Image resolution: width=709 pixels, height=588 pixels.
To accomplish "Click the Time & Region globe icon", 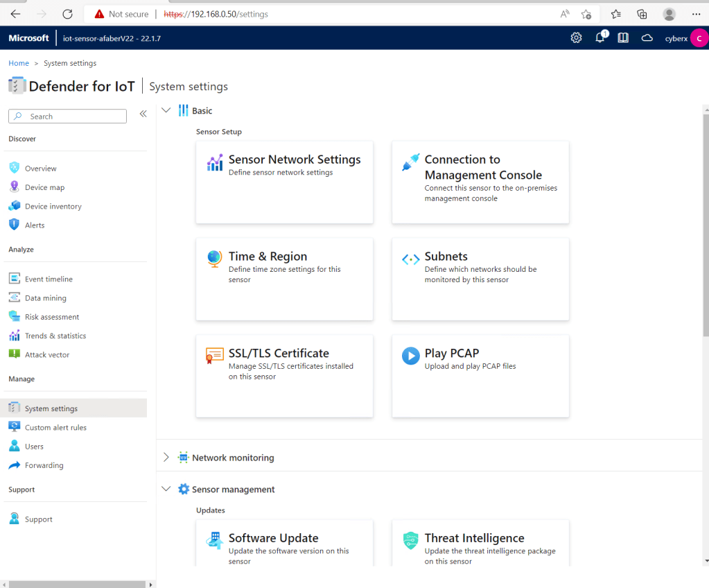I will [215, 259].
